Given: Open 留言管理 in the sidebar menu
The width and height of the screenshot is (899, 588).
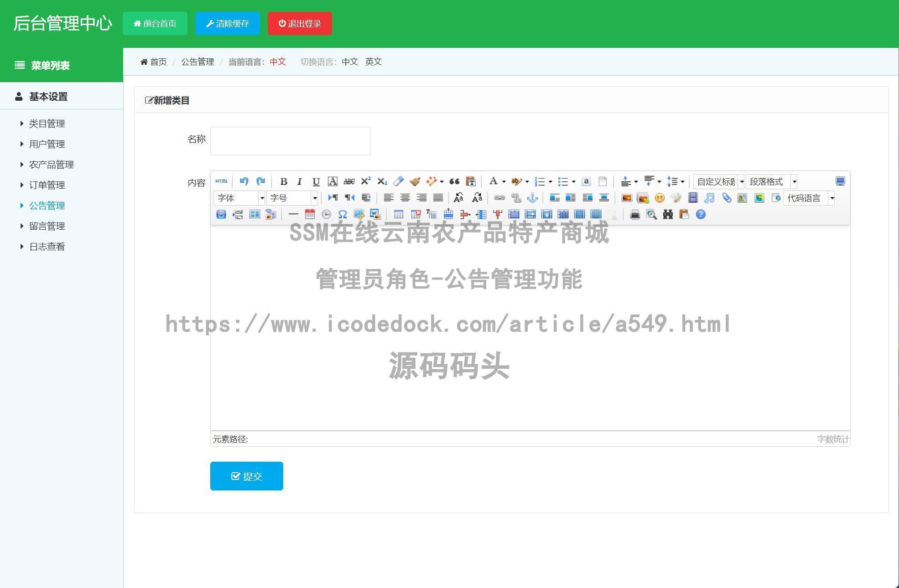Looking at the screenshot, I should (x=47, y=226).
